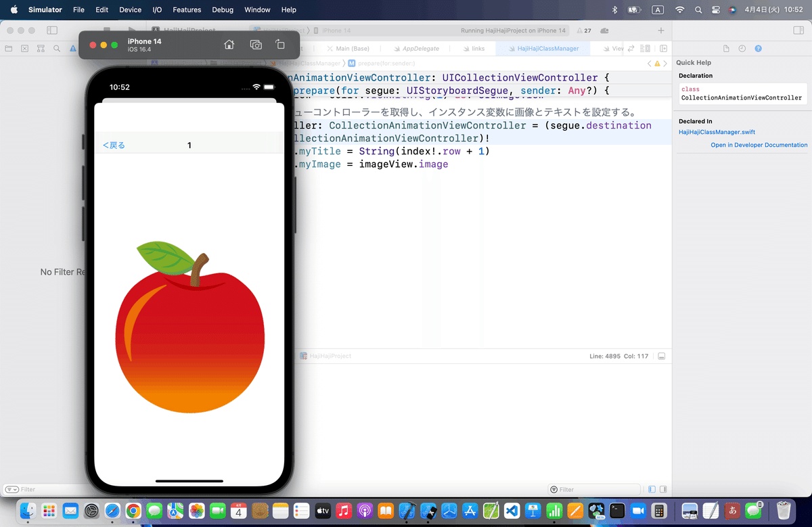This screenshot has width=812, height=527.
Task: Open the Device menu
Action: point(130,10)
